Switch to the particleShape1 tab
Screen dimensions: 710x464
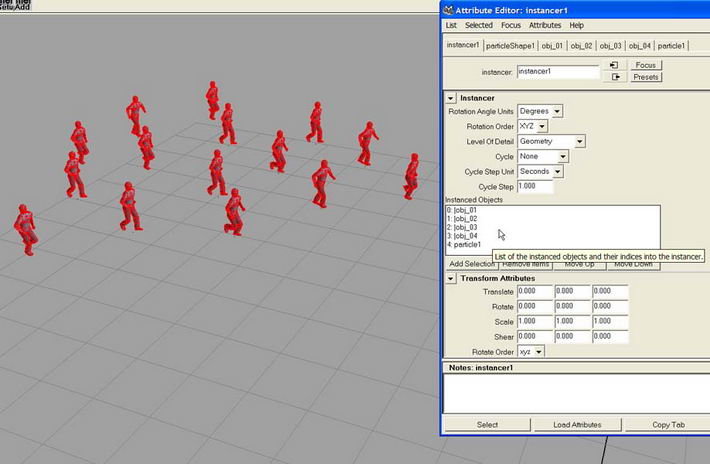511,46
